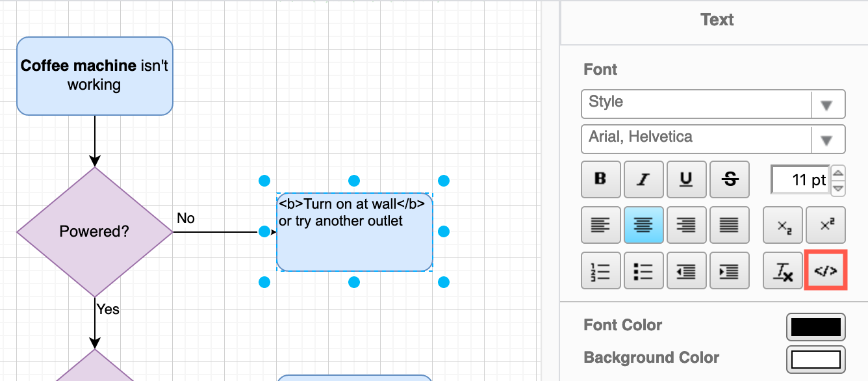Enable superscript formatting
Viewport: 868px width, 381px height.
pos(825,224)
